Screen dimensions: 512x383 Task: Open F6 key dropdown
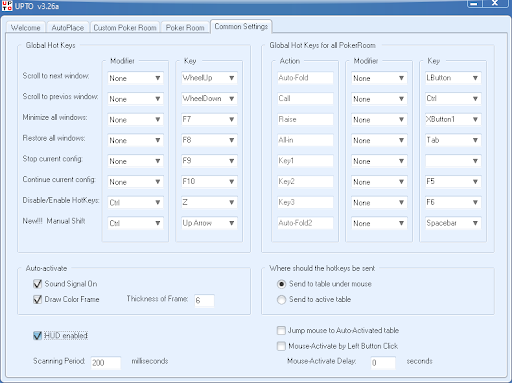coord(453,202)
